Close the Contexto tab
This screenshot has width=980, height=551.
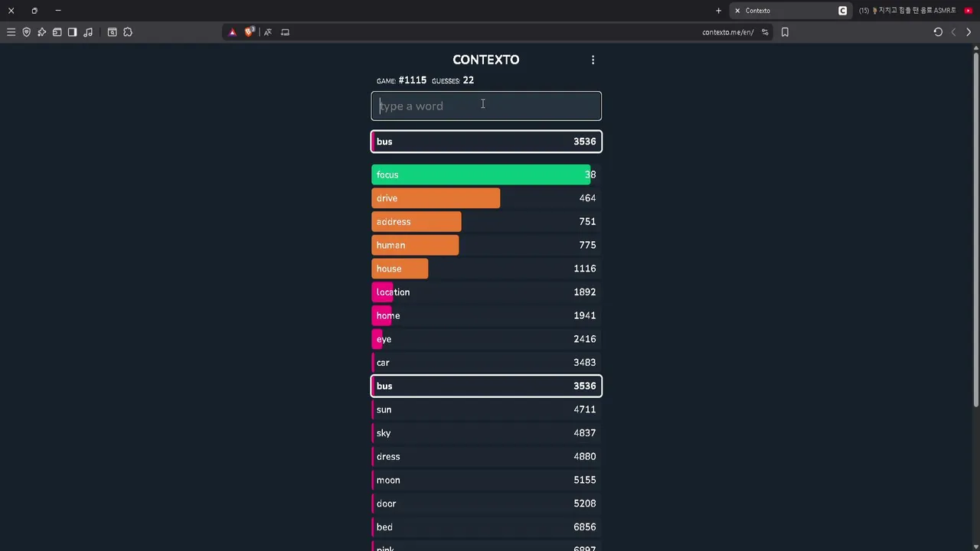tap(737, 11)
